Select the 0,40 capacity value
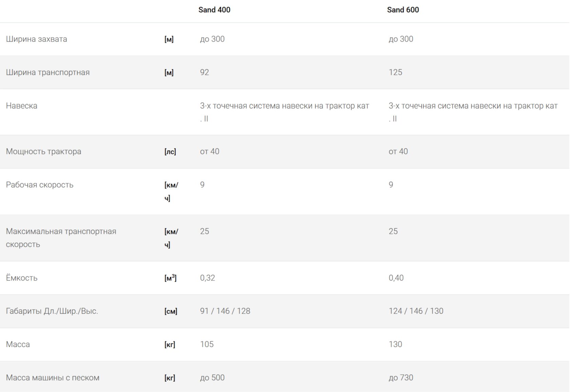The width and height of the screenshot is (570, 392). 396,278
